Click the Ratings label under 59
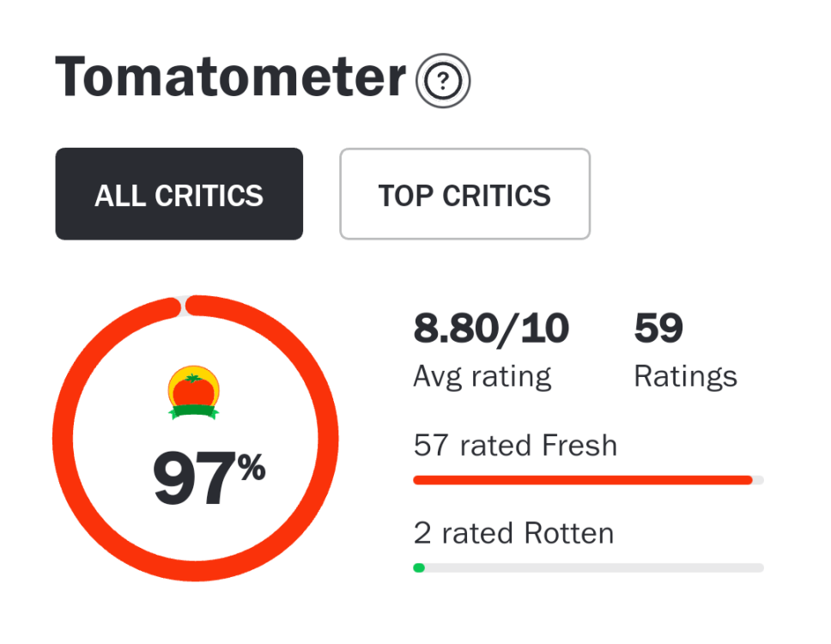The image size is (831, 644). (685, 376)
